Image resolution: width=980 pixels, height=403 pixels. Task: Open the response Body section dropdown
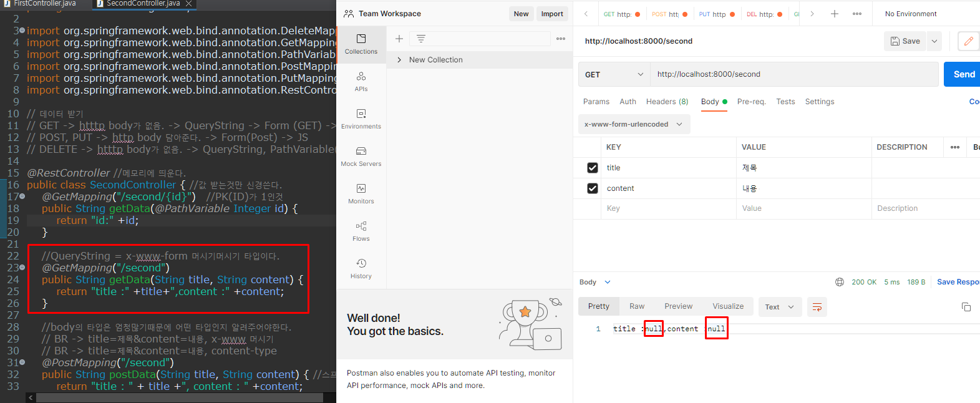595,282
